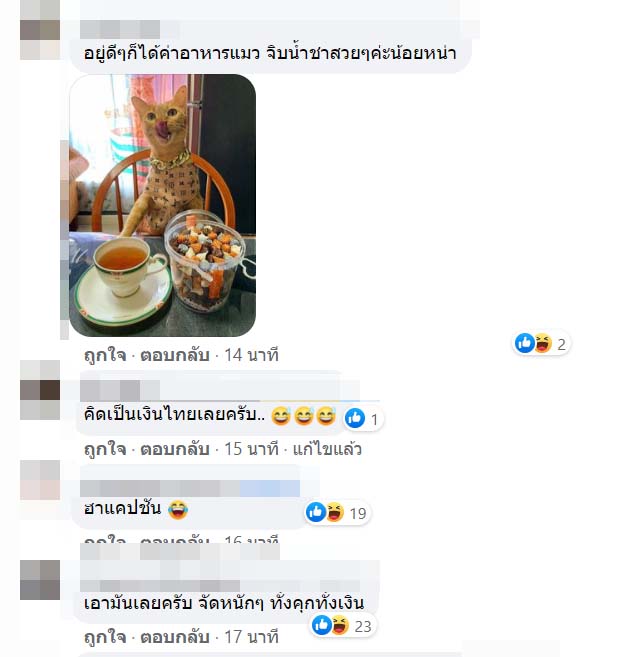The height and width of the screenshot is (657, 623).
Task: Open avatar of ฮาแคปชั่น commenter
Action: click(x=40, y=480)
